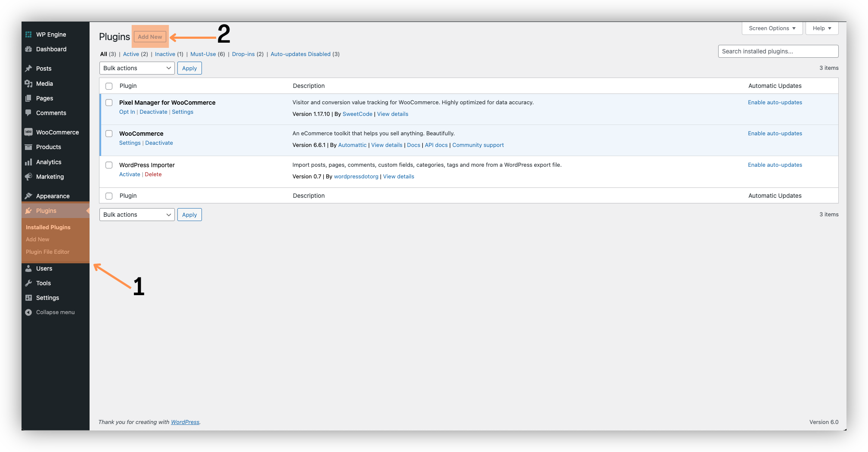This screenshot has height=452, width=868.
Task: Tick the select-all checkbox in table footer
Action: point(109,196)
